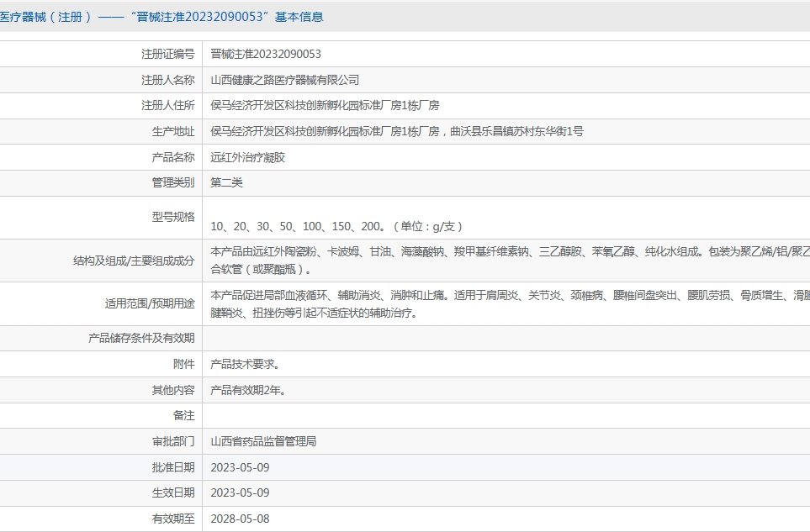
Task: Click the page title header text
Action: pos(161,17)
